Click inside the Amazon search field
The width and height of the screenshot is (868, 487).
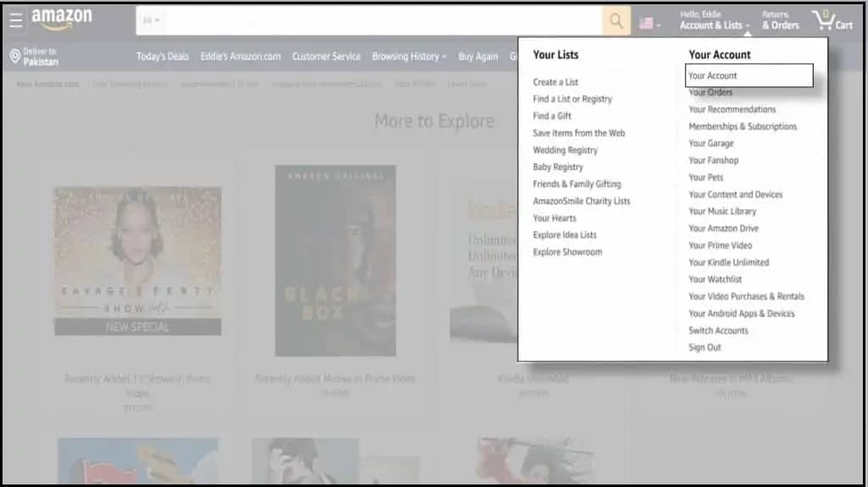(383, 21)
